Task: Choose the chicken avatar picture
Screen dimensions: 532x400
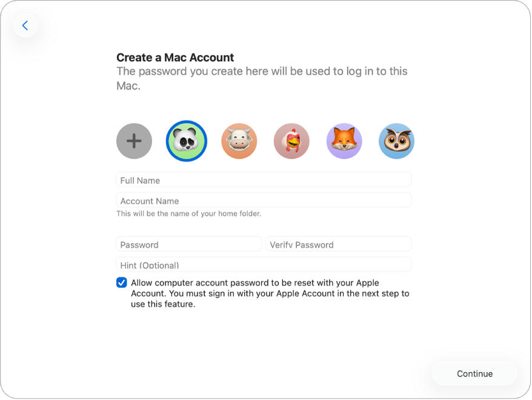Action: pos(291,141)
